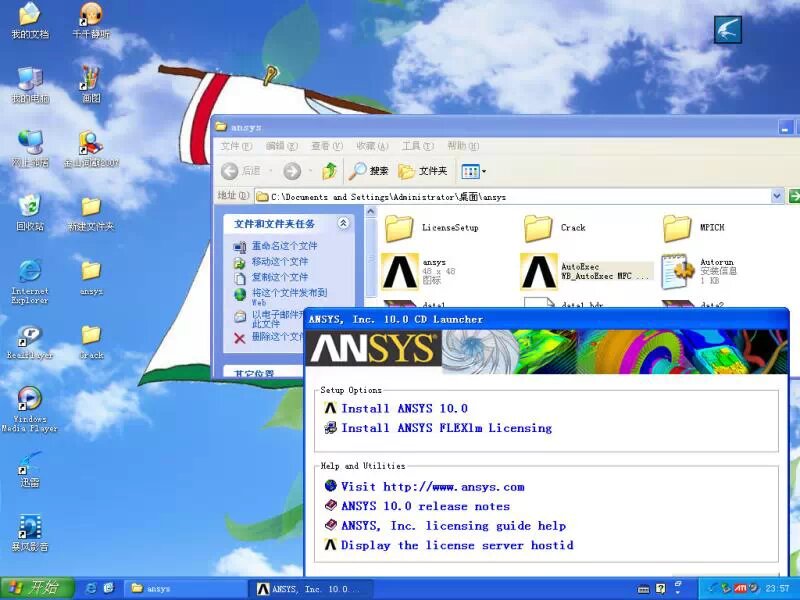Open the Crack folder in Explorer
The image size is (800, 600).
pos(539,228)
